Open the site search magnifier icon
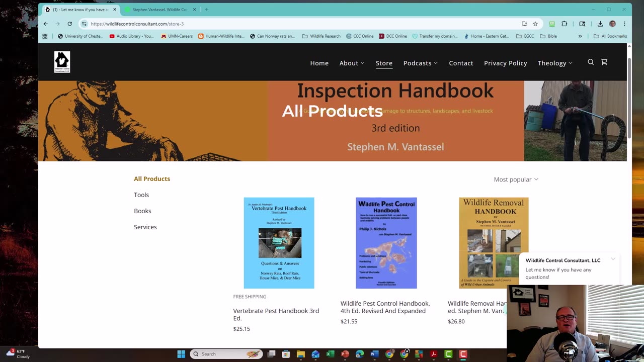 coord(591,62)
